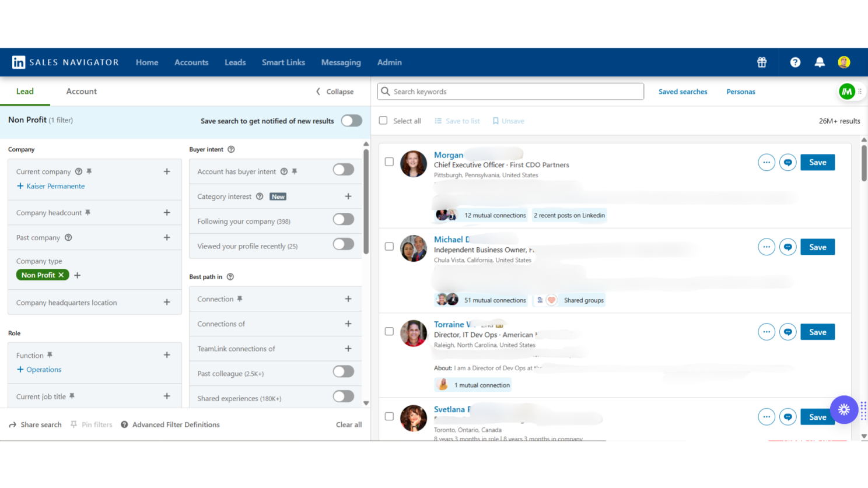
Task: Switch to the Account tab
Action: point(82,92)
